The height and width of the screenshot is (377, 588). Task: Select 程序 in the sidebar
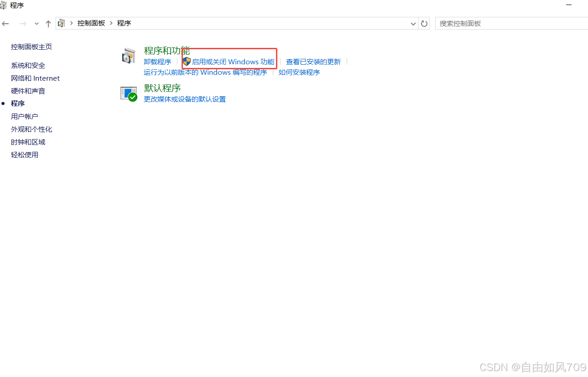point(18,103)
